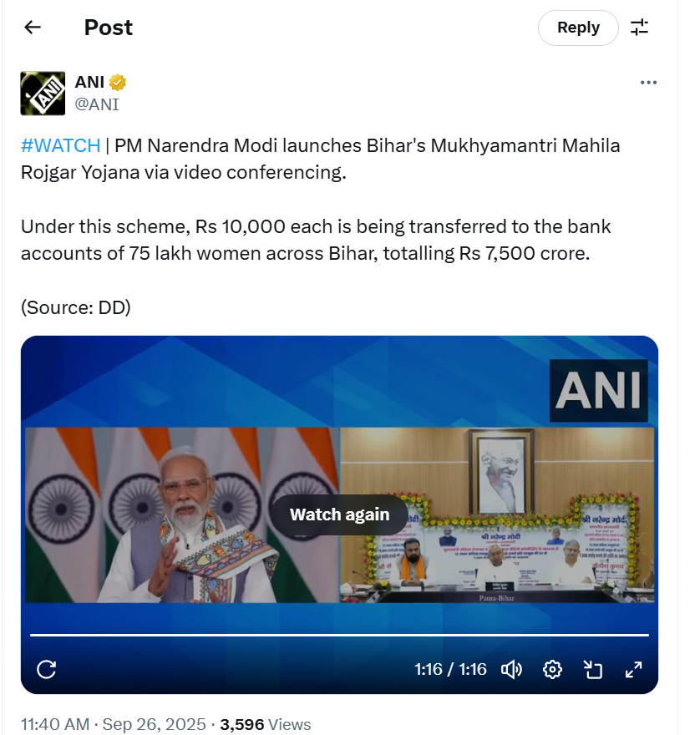
Task: Click ANI's verified badge
Action: pos(116,82)
